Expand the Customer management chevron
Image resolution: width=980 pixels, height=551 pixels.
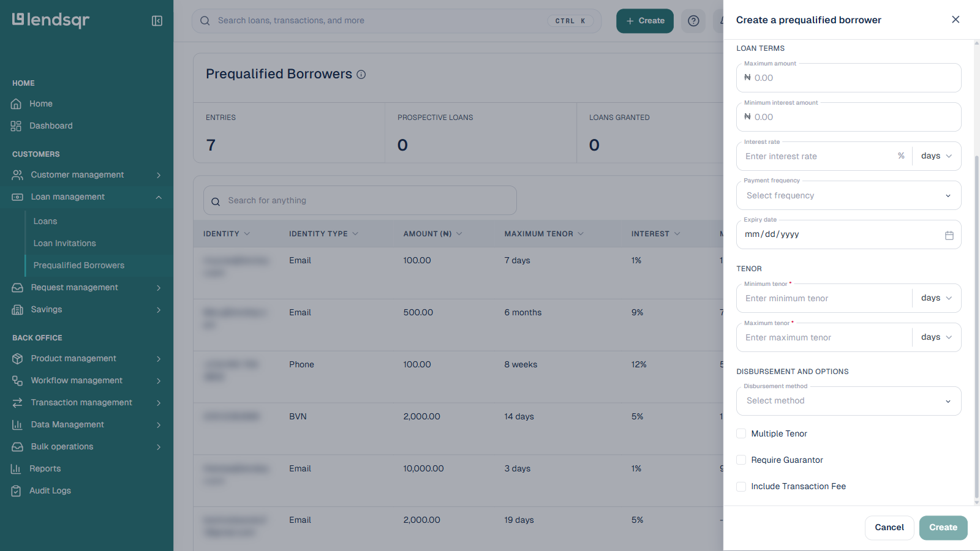click(159, 175)
